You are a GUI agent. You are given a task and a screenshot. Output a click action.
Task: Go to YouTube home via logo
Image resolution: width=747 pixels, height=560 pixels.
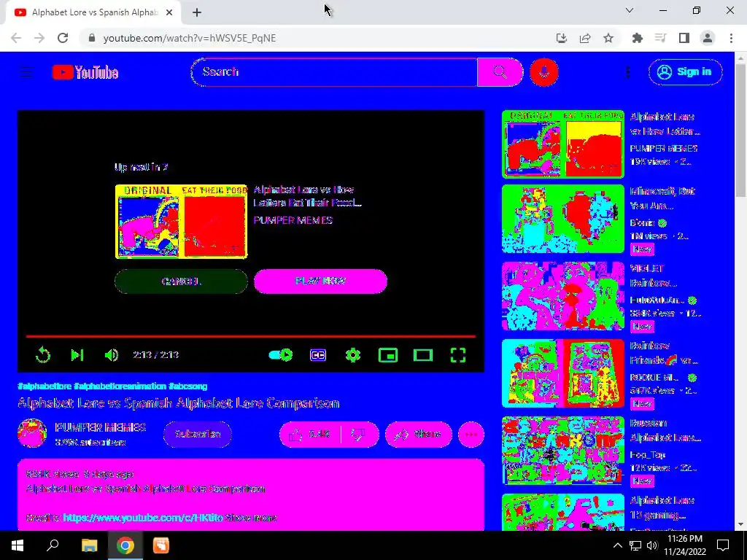(x=85, y=72)
